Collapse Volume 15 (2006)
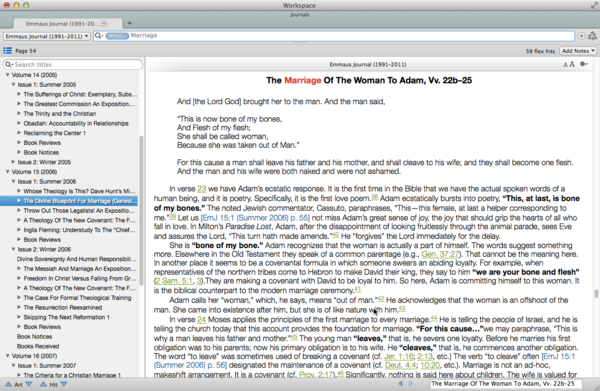Image resolution: width=600 pixels, height=391 pixels. coord(7,172)
